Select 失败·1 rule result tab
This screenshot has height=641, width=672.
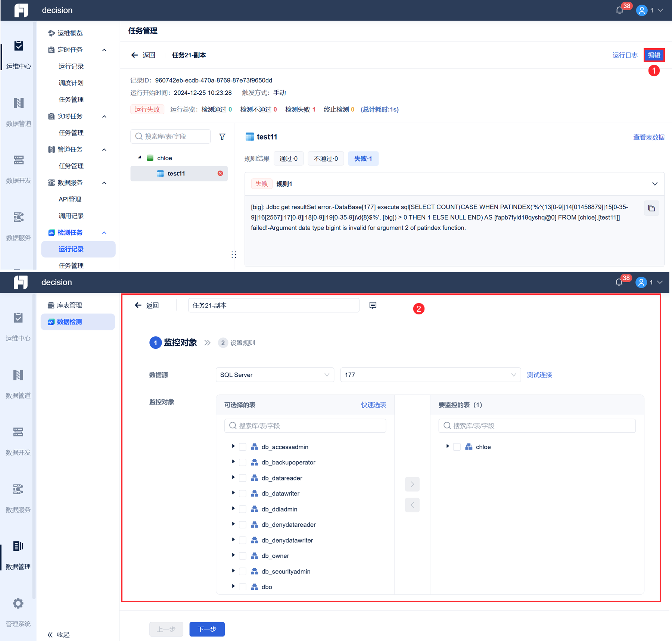pyautogui.click(x=363, y=159)
